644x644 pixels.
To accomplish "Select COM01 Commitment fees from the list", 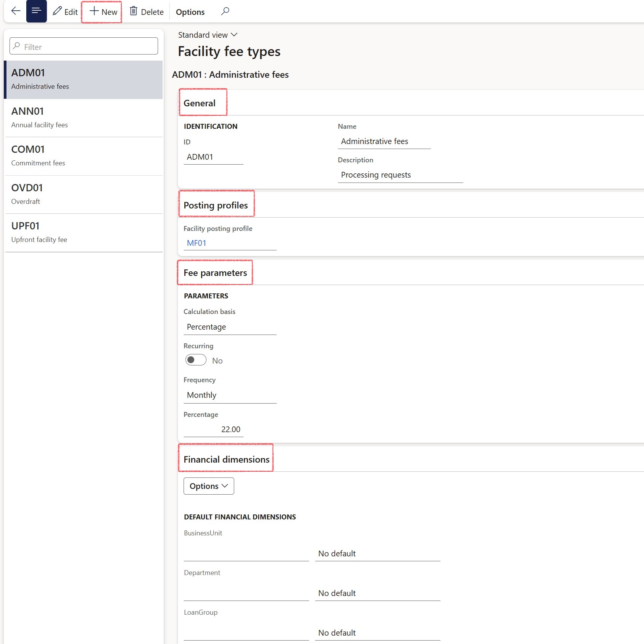I will pos(83,156).
